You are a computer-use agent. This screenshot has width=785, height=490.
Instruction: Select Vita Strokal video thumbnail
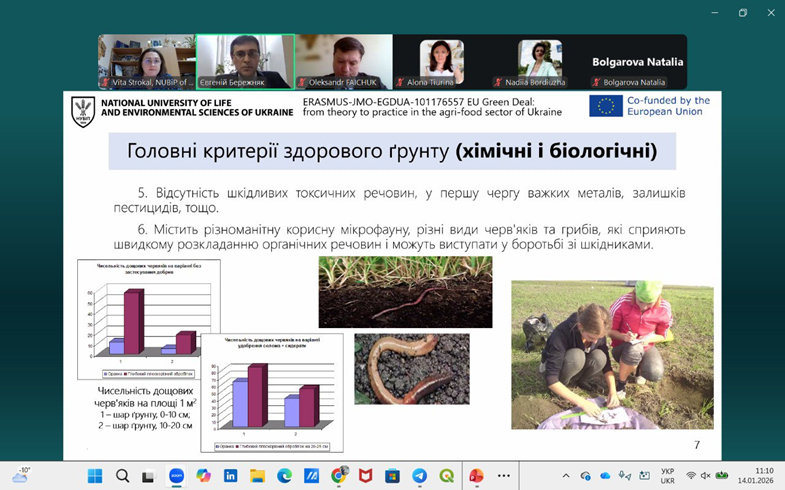pos(147,62)
